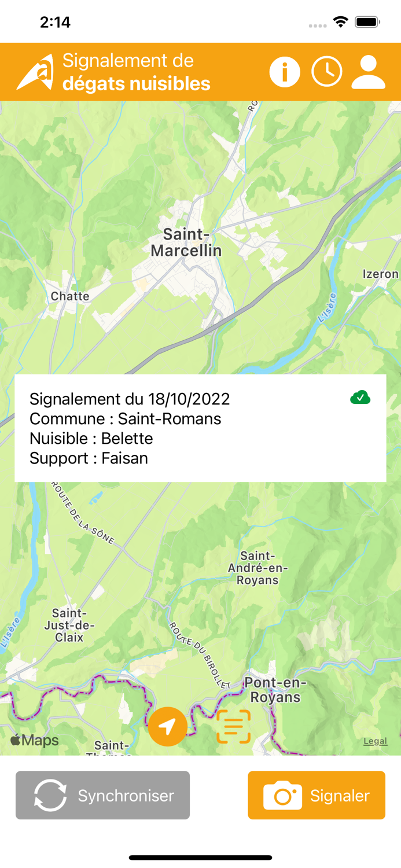Viewport: 401px width, 868px height.
Task: Tap the Wi-Fi indicator in the status bar
Action: [339, 21]
